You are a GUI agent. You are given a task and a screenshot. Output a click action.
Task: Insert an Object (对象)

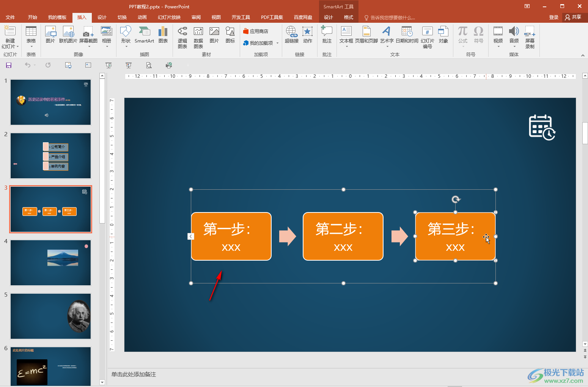point(443,35)
